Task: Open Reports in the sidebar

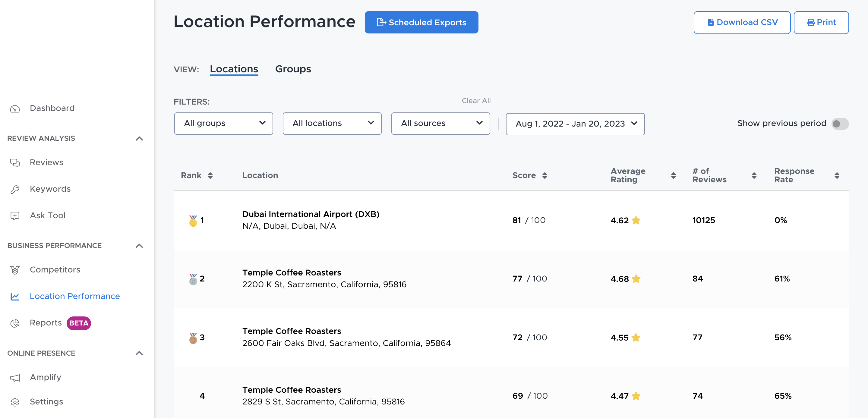Action: [x=46, y=323]
